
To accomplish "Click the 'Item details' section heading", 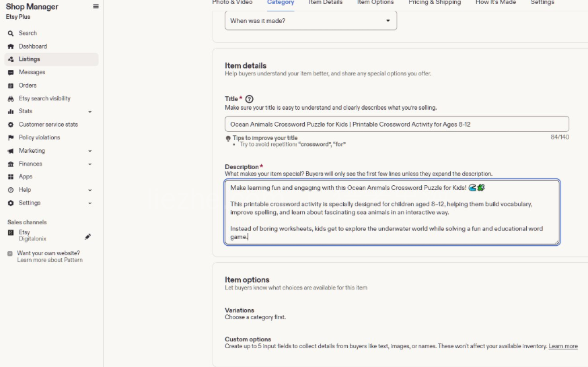I will (246, 65).
